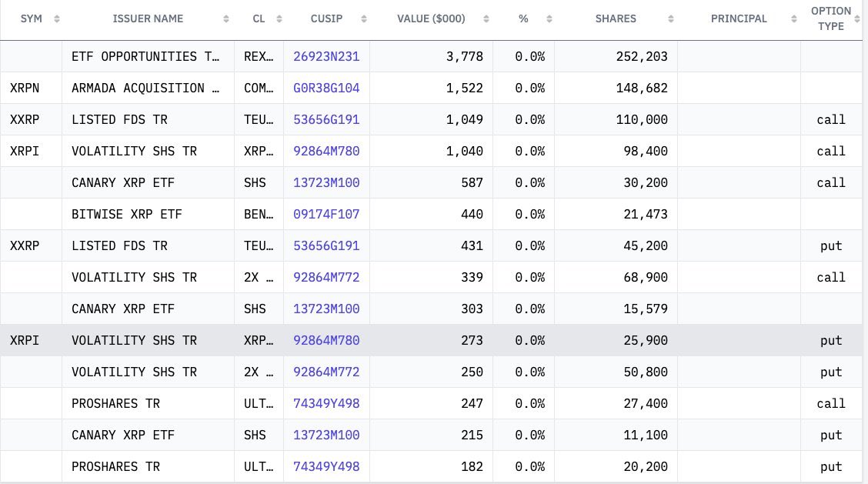Open CUSIP 13723M100 in the 15,579 shares row
Viewport: 868px width, 484px height.
pyautogui.click(x=326, y=309)
